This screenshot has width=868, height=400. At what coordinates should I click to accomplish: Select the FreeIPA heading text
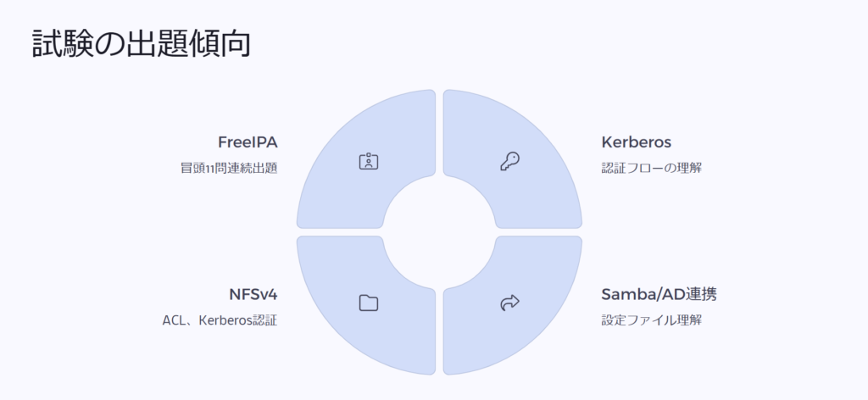(x=248, y=142)
